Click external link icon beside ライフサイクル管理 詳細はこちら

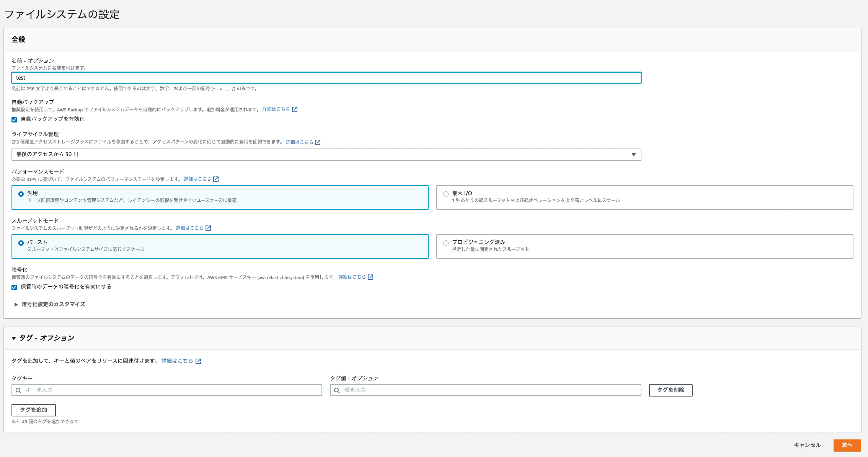coord(318,142)
